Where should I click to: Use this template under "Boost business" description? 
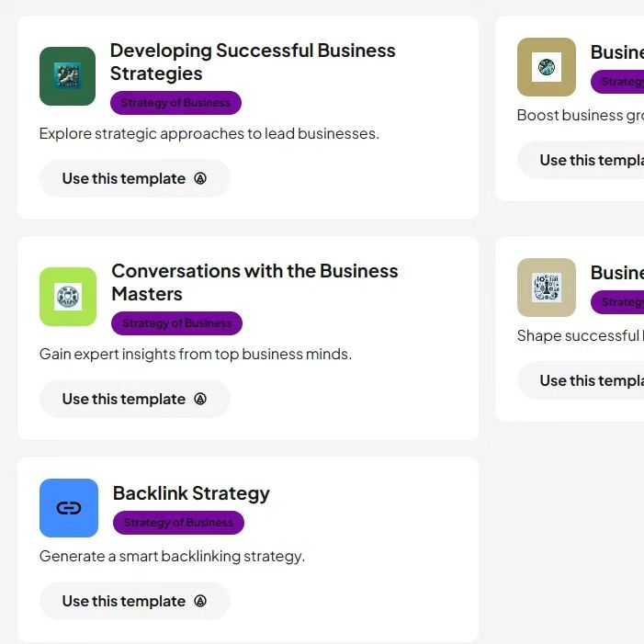click(581, 160)
